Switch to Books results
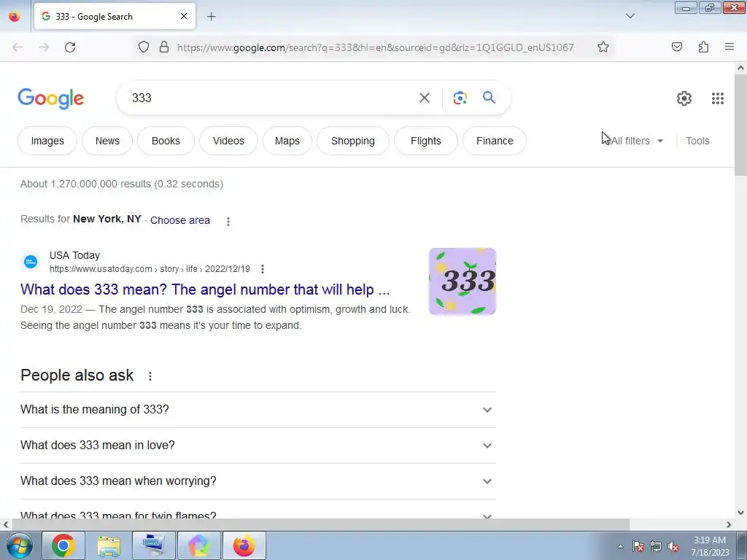The height and width of the screenshot is (560, 747). pos(166,141)
